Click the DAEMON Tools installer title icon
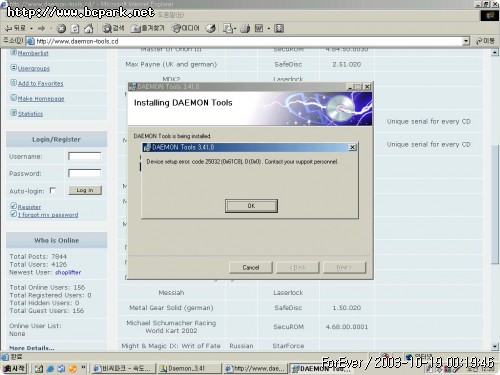 pyautogui.click(x=133, y=87)
